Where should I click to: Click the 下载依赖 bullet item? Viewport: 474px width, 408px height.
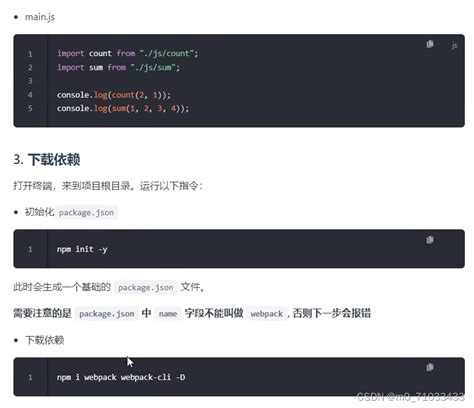pyautogui.click(x=45, y=340)
